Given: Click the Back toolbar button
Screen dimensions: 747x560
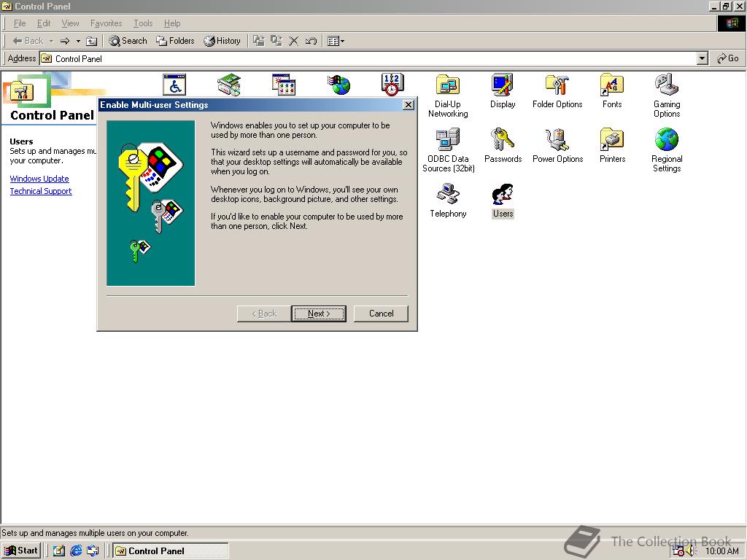Looking at the screenshot, I should (x=28, y=41).
